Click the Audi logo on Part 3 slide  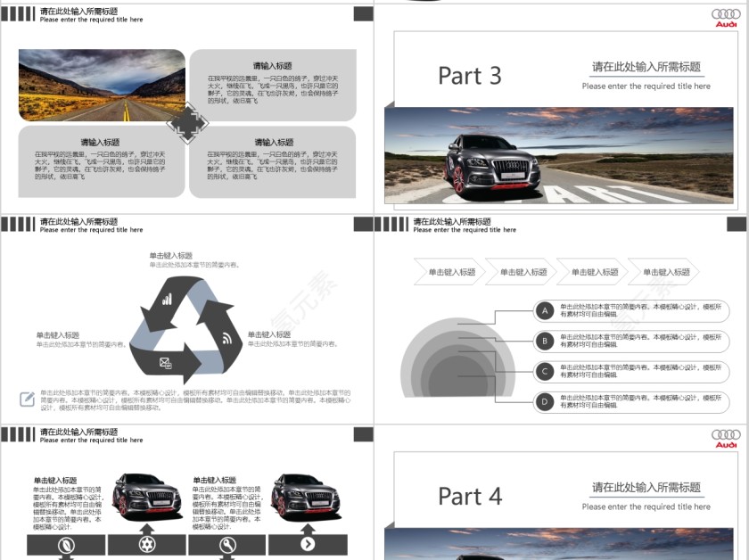click(x=726, y=18)
